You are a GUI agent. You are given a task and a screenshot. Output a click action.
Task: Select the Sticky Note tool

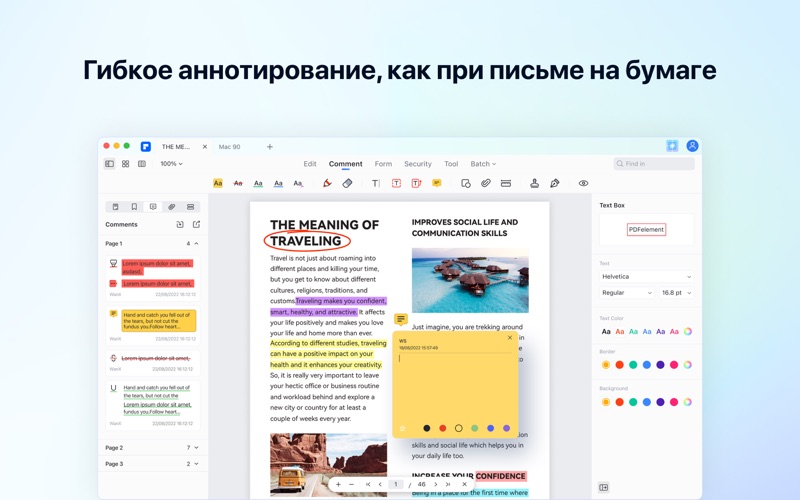(x=436, y=183)
